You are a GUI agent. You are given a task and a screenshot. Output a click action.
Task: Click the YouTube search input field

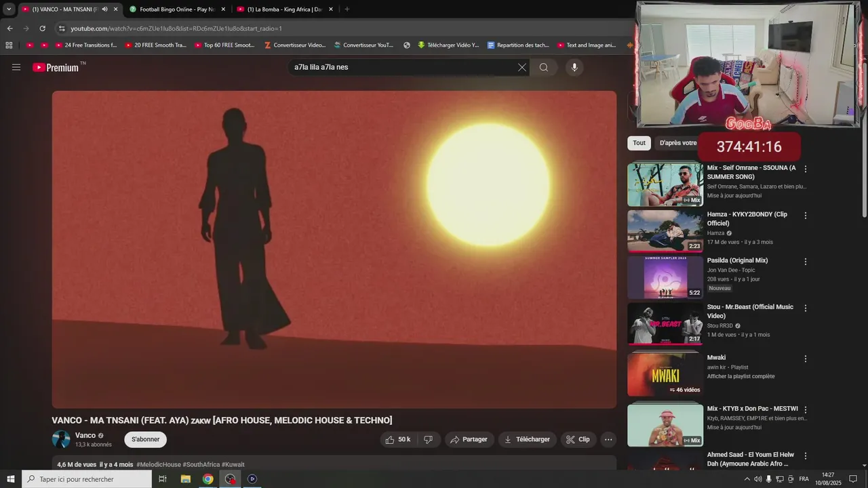pyautogui.click(x=403, y=67)
